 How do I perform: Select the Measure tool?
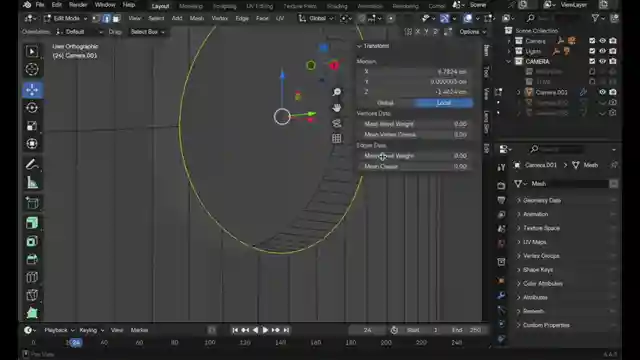pos(32,182)
